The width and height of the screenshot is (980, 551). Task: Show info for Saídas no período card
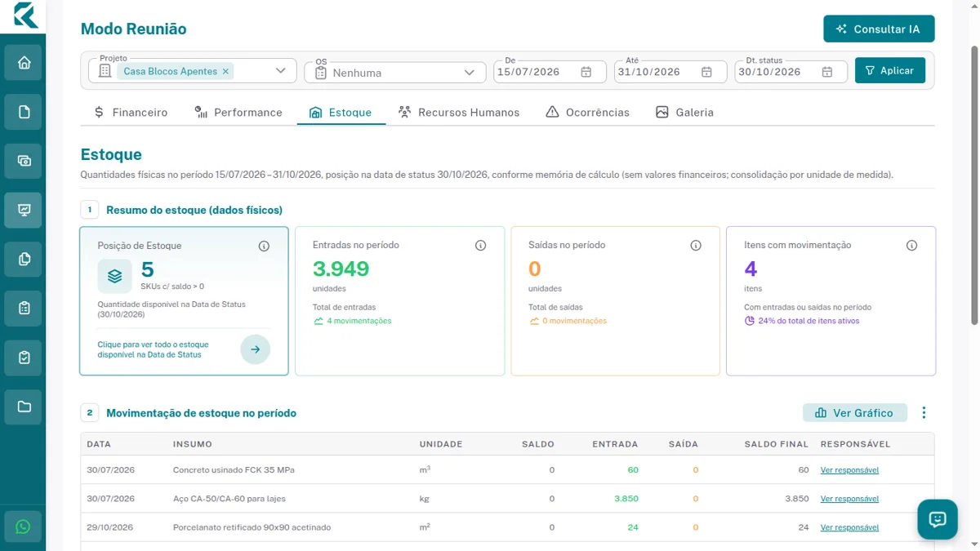pyautogui.click(x=696, y=245)
